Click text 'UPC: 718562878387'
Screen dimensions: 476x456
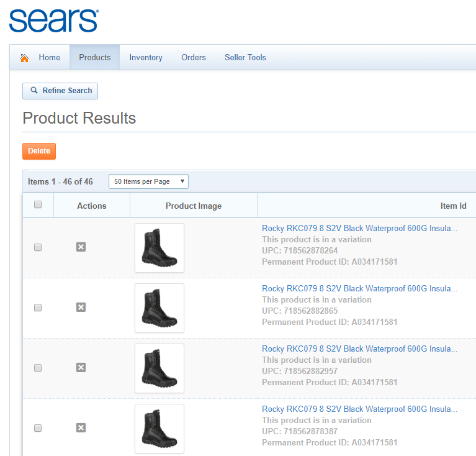pos(300,431)
